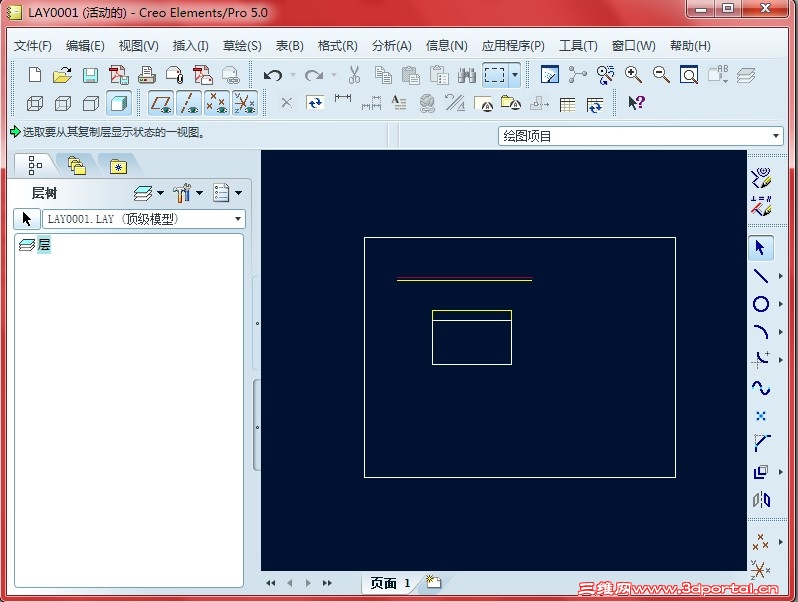
Task: Expand the line tool flyout arrow
Action: (x=781, y=276)
